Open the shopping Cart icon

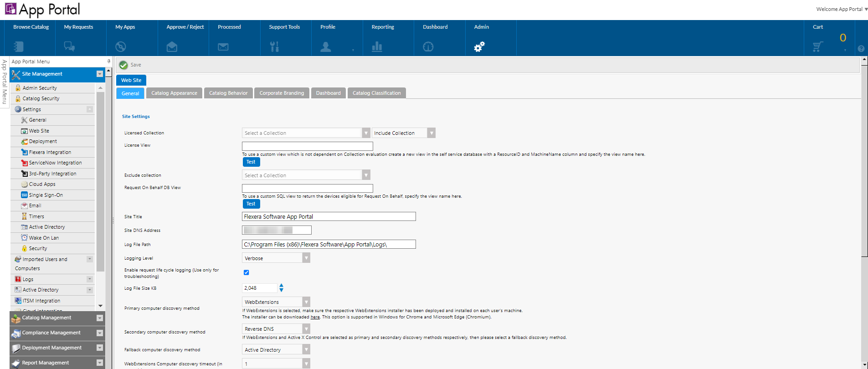[x=817, y=46]
